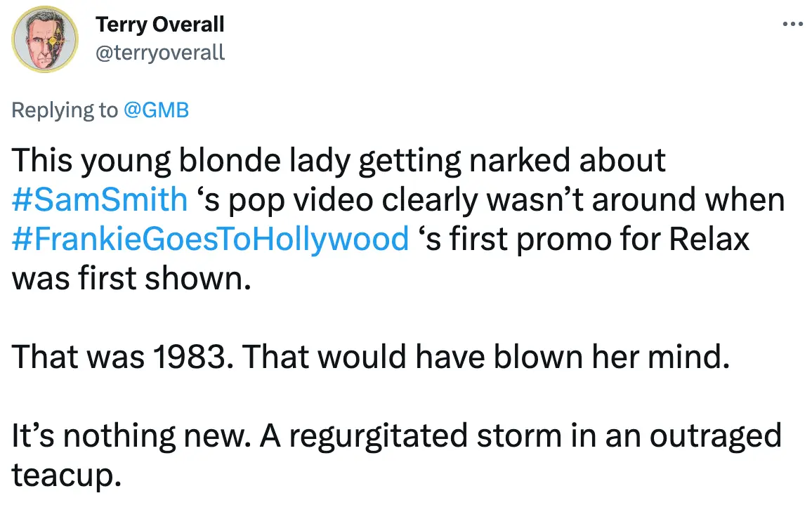812x505 pixels.
Task: Click the final word "teacup."
Action: (x=63, y=476)
